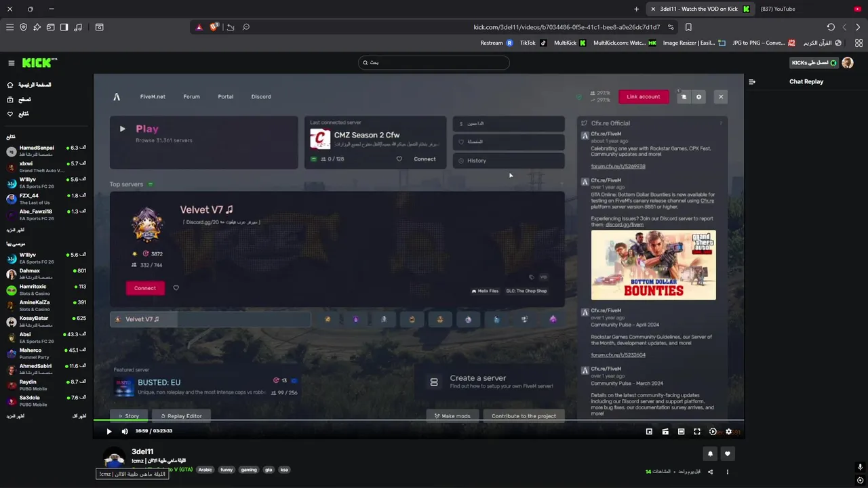Mute the video volume
868x488 pixels.
[x=125, y=431]
